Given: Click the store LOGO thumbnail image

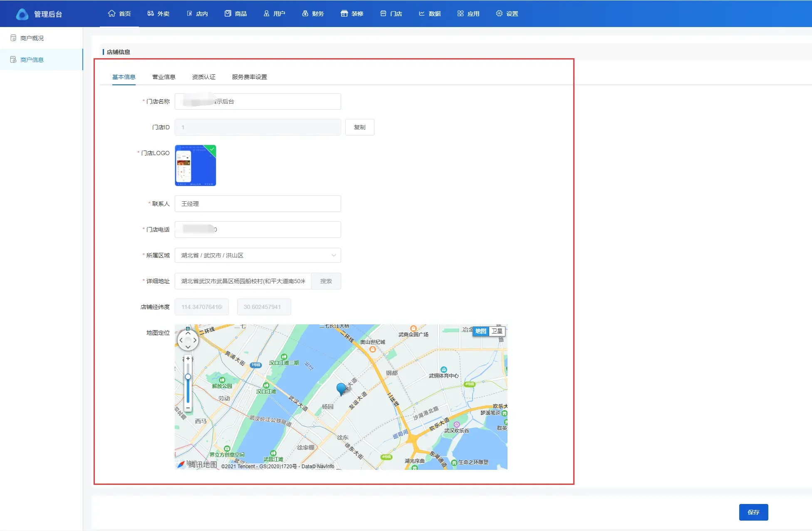Looking at the screenshot, I should tap(196, 165).
